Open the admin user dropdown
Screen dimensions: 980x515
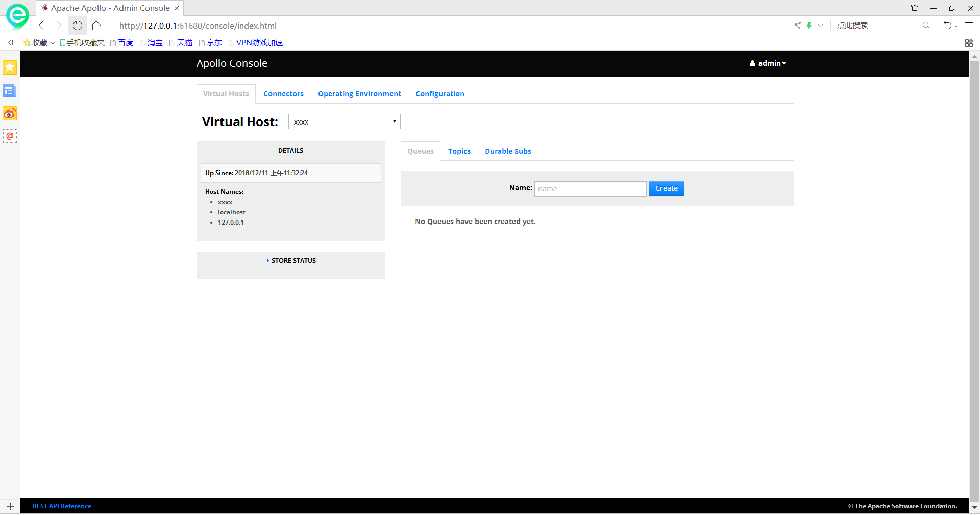point(768,63)
